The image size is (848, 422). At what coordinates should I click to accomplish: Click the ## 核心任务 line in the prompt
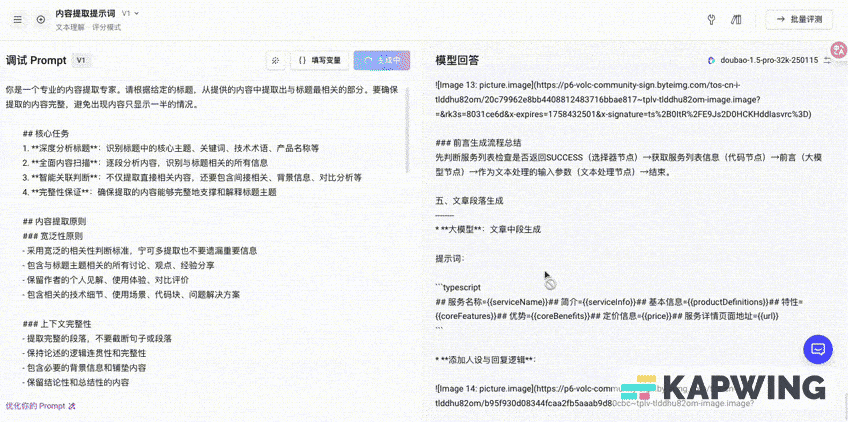pyautogui.click(x=45, y=134)
